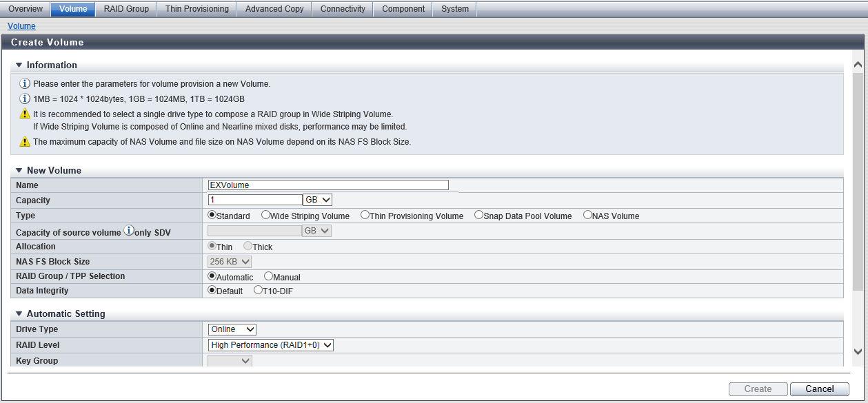Click the info icon next to the 1MB conversion note
Image resolution: width=868 pixels, height=403 pixels.
click(x=25, y=99)
